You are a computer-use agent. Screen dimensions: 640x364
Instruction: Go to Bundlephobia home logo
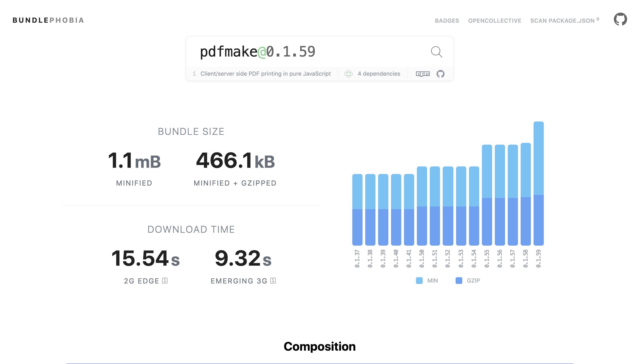[x=48, y=20]
